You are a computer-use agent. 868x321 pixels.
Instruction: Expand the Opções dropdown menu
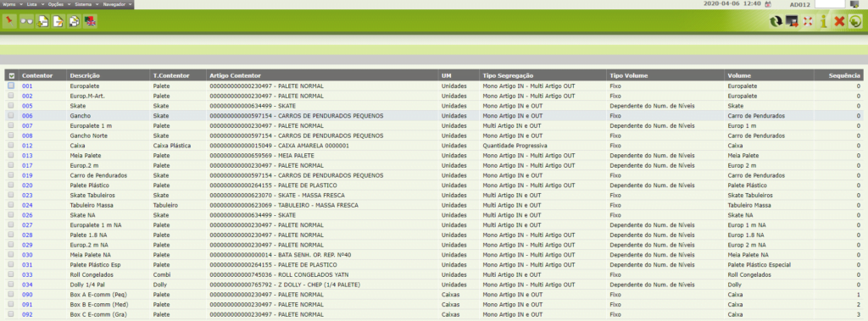tap(58, 4)
